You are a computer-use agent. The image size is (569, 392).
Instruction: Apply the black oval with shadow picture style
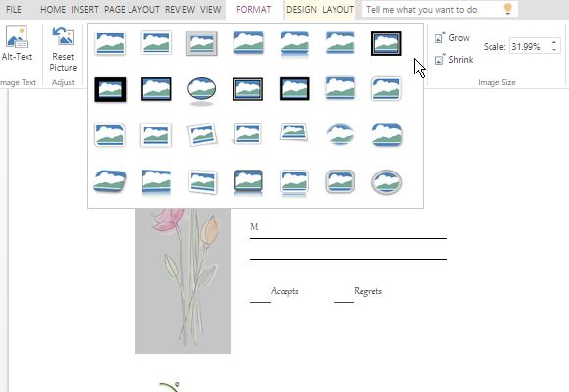tap(202, 91)
